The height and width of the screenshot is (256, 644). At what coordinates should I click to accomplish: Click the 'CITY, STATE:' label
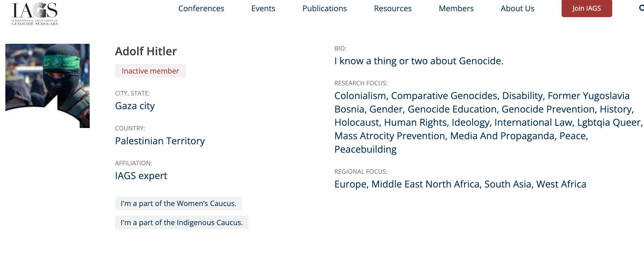[132, 93]
